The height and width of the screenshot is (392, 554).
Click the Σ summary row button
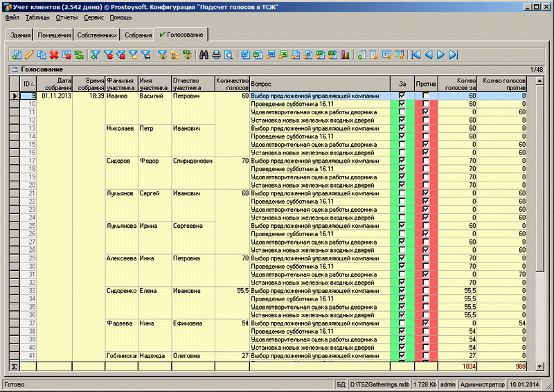14,365
